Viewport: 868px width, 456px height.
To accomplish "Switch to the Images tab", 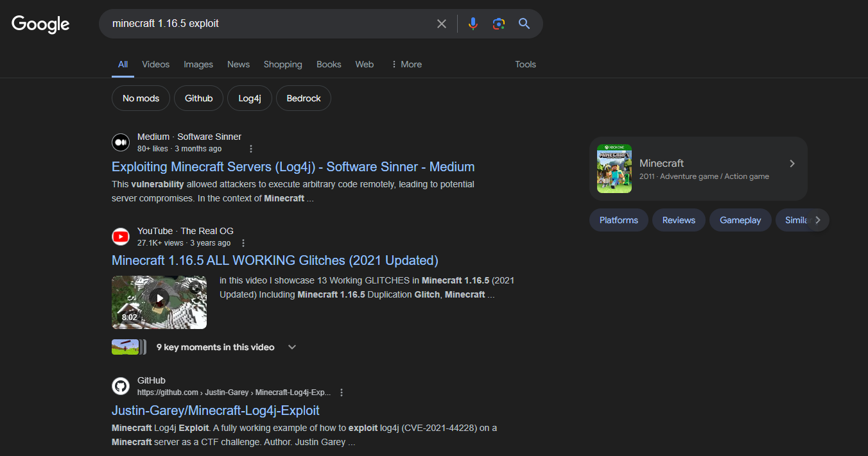I will click(x=198, y=64).
